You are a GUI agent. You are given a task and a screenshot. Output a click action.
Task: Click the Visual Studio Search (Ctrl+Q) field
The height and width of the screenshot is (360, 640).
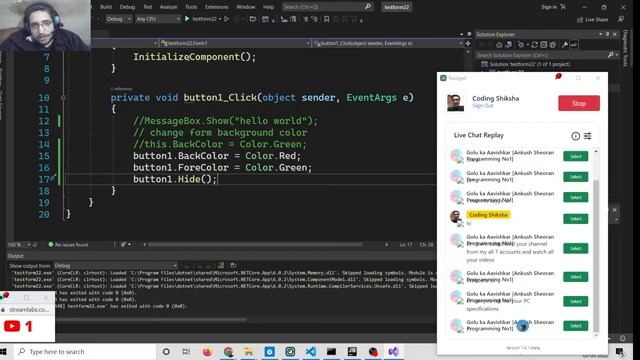[x=327, y=7]
